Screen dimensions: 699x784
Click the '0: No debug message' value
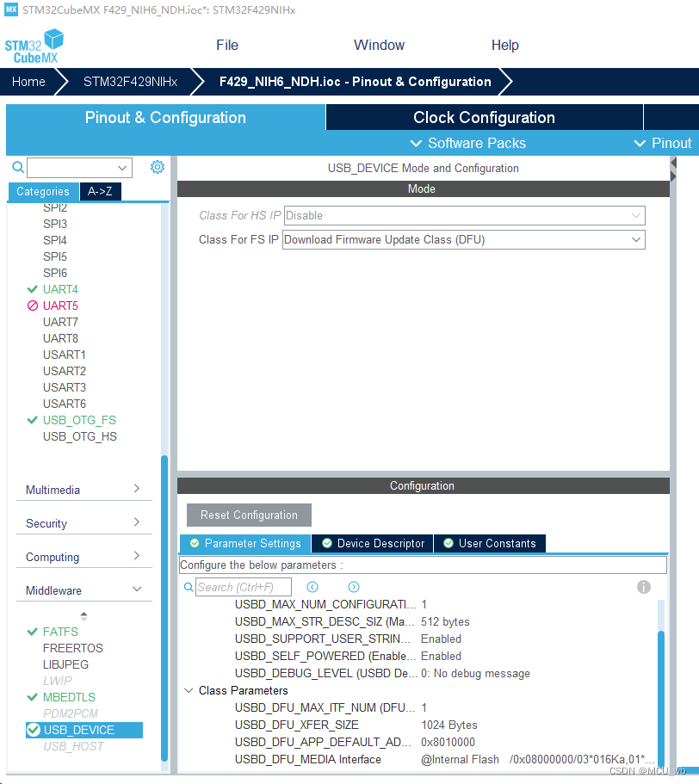click(475, 674)
